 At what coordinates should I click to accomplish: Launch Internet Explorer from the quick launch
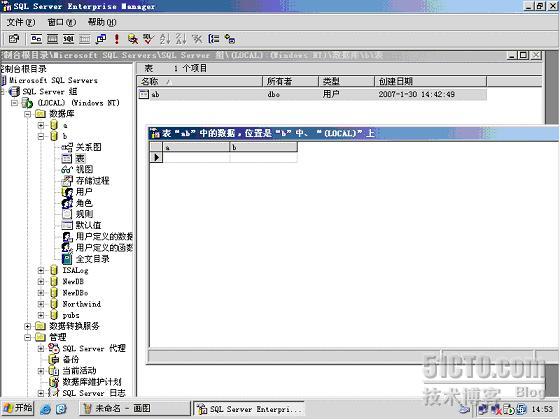46,409
